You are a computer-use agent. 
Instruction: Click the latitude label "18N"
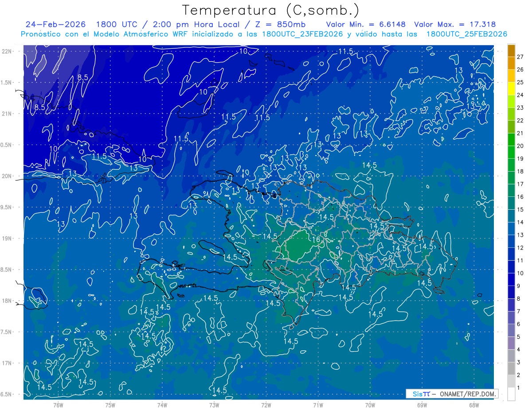click(x=7, y=301)
